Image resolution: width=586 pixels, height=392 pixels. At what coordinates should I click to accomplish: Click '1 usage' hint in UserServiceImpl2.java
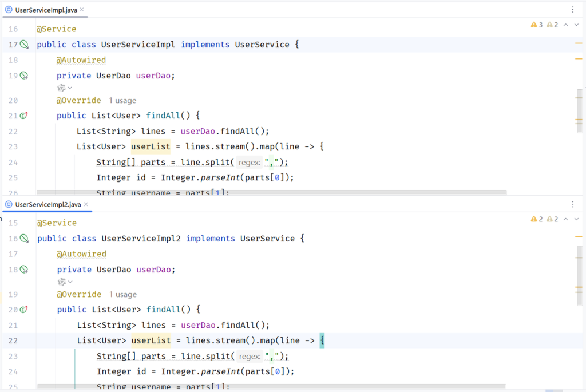(x=122, y=295)
